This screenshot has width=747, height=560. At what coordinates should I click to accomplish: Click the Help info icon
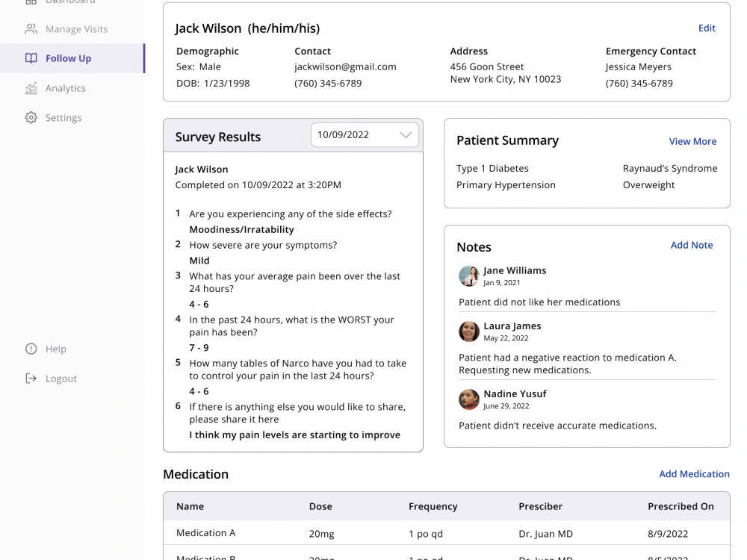coord(30,349)
